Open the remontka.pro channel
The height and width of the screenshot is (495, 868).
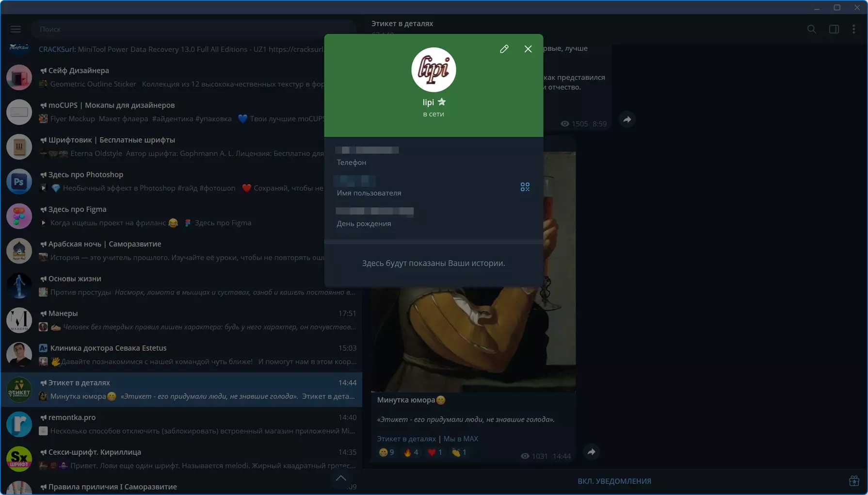click(181, 424)
